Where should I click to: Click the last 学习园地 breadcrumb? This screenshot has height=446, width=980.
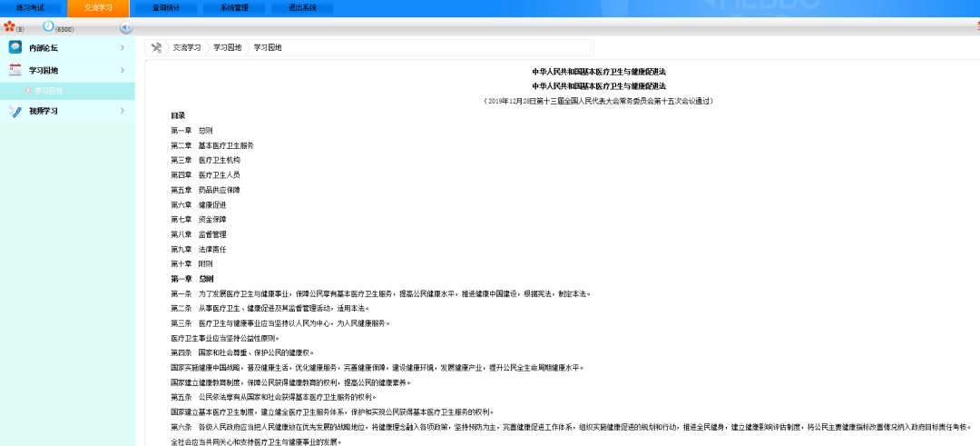[x=268, y=47]
